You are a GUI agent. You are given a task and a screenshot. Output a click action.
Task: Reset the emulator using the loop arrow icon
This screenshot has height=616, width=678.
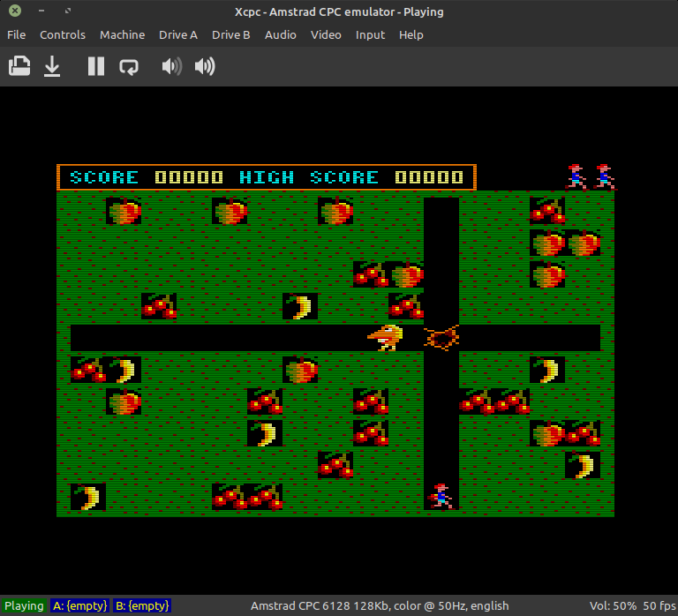(x=129, y=66)
